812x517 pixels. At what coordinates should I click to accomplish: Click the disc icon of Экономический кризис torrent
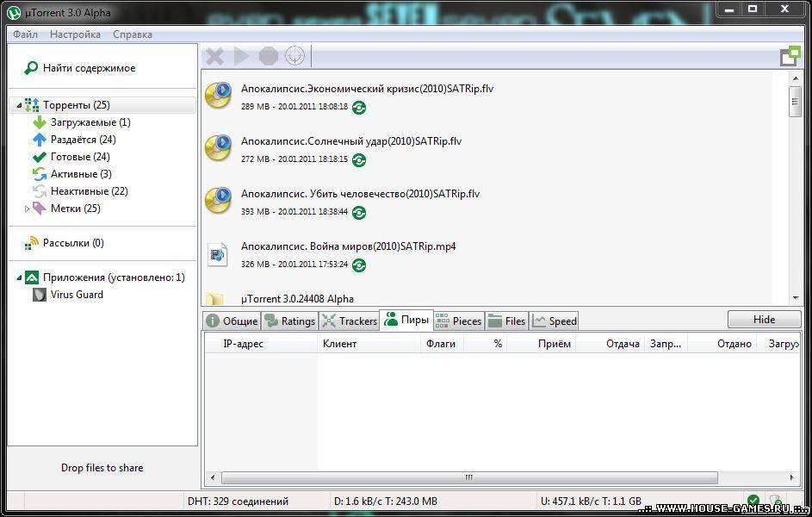pyautogui.click(x=218, y=95)
